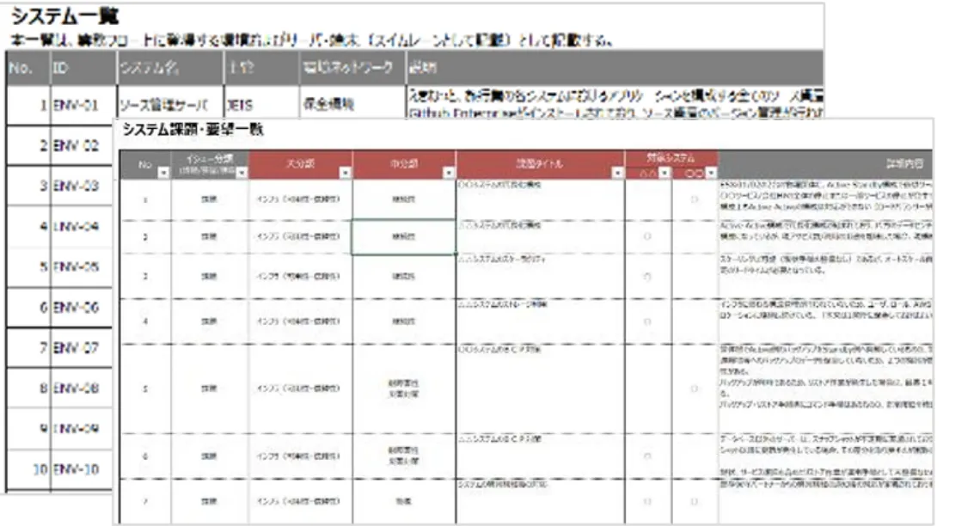Click the 大分類 red header cell
The width and height of the screenshot is (980, 526).
[300, 163]
